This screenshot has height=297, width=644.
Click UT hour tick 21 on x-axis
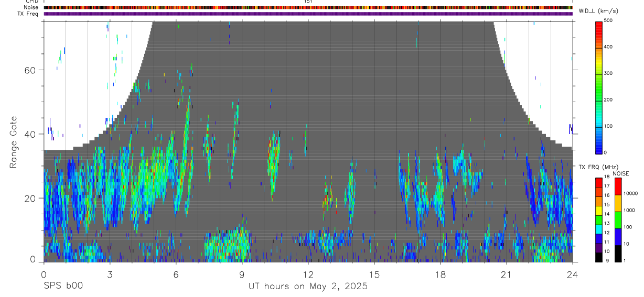[x=506, y=274]
